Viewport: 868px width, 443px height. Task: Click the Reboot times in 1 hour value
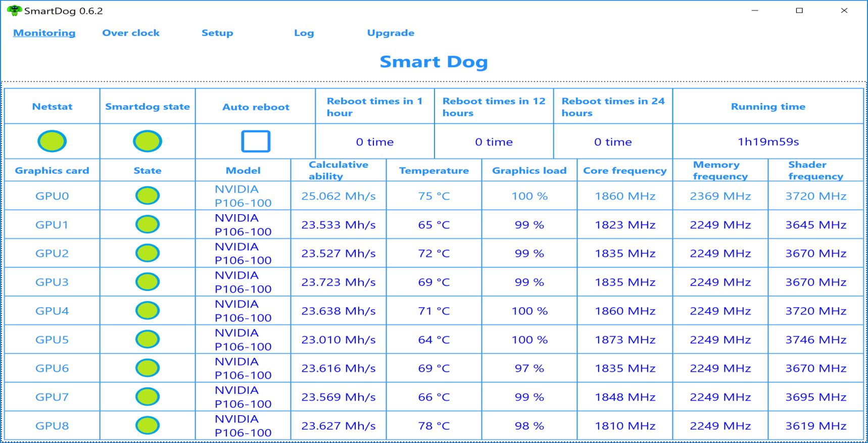click(x=375, y=142)
